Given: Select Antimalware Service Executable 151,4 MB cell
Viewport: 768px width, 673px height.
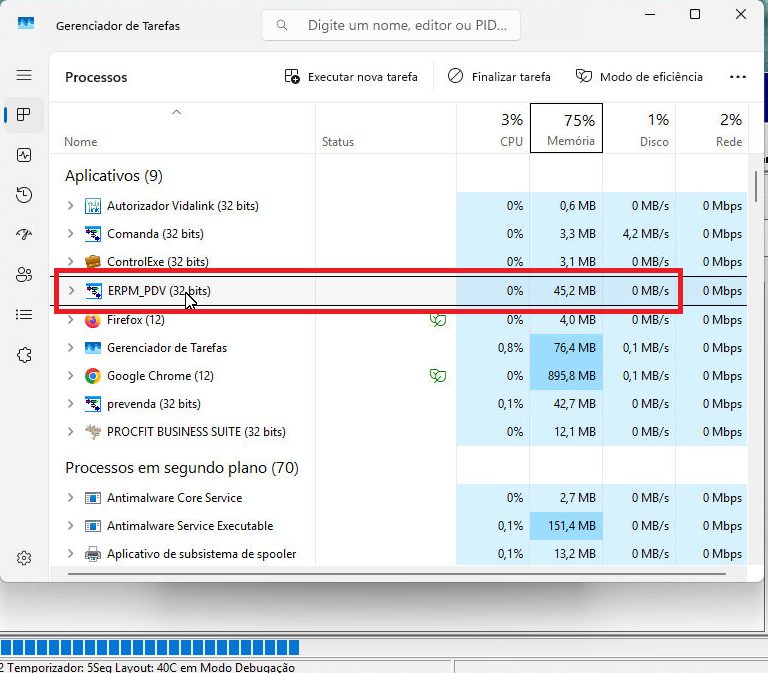Looking at the screenshot, I should point(566,526).
